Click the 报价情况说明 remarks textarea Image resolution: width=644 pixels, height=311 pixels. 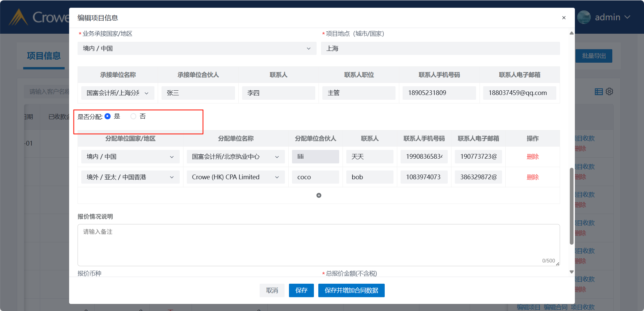[319, 245]
